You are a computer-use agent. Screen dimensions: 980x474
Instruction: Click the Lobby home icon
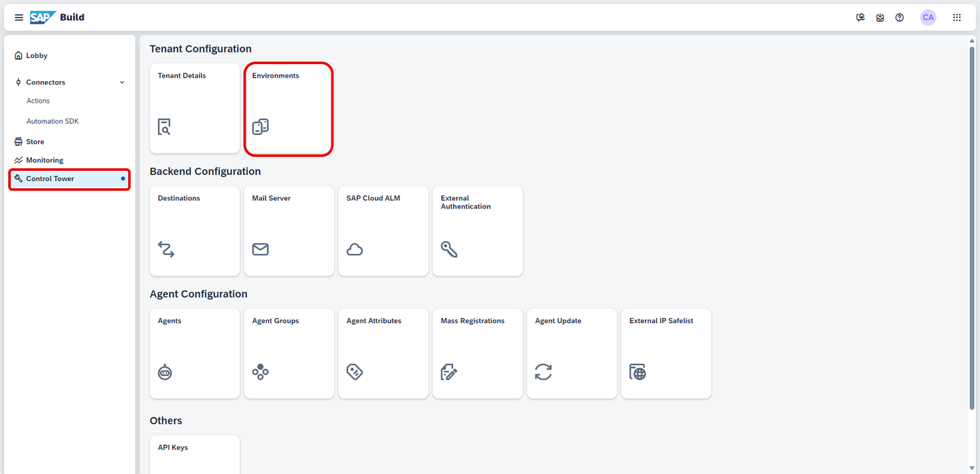[18, 56]
